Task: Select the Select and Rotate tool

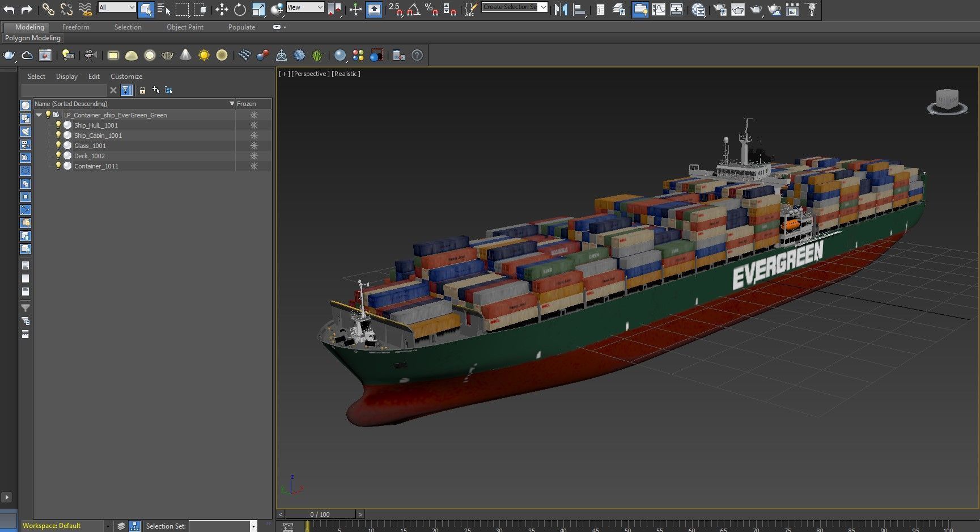Action: [x=240, y=9]
